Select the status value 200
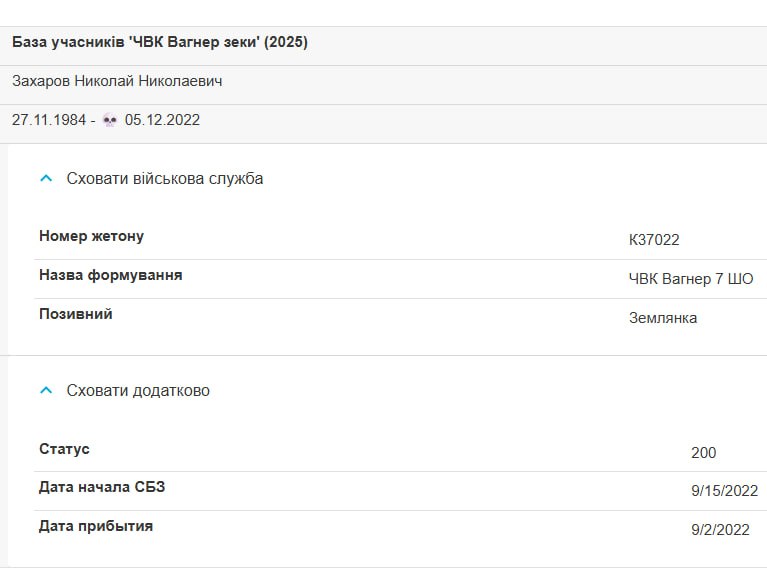The image size is (767, 569). 703,453
